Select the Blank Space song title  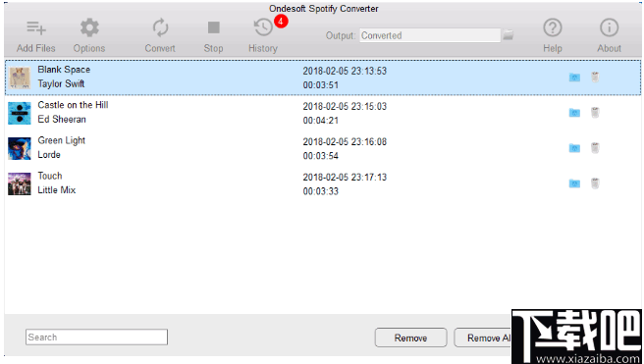click(x=64, y=70)
